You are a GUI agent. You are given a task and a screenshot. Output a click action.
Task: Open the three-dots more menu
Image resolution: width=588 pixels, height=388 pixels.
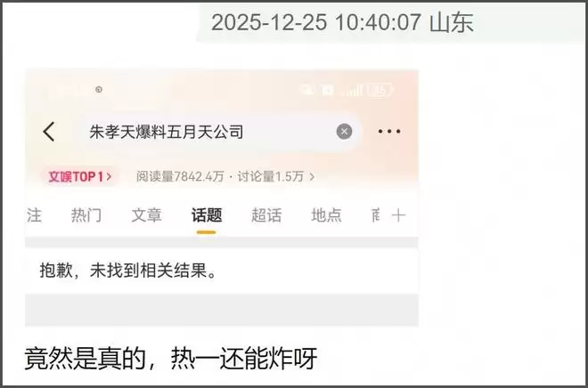click(x=388, y=132)
